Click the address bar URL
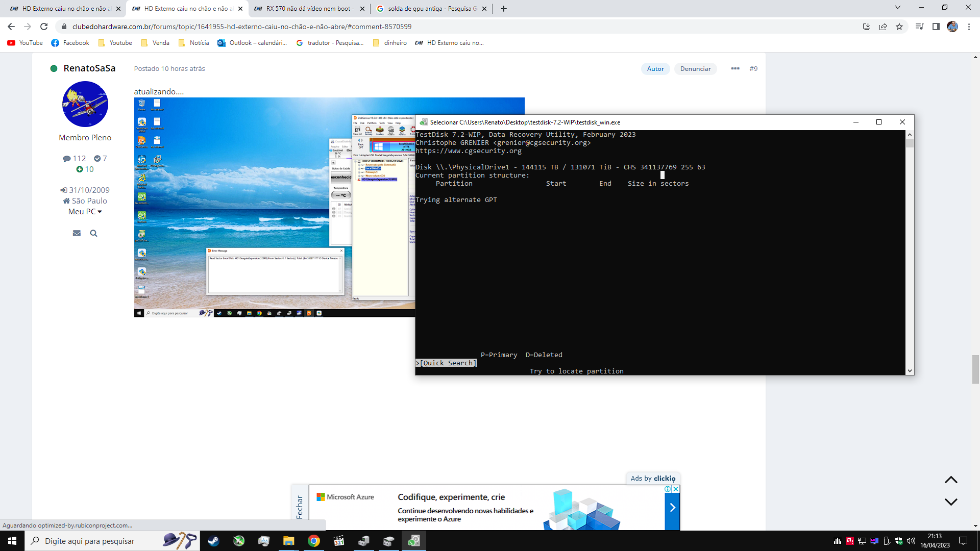Image resolution: width=980 pixels, height=551 pixels. click(242, 27)
